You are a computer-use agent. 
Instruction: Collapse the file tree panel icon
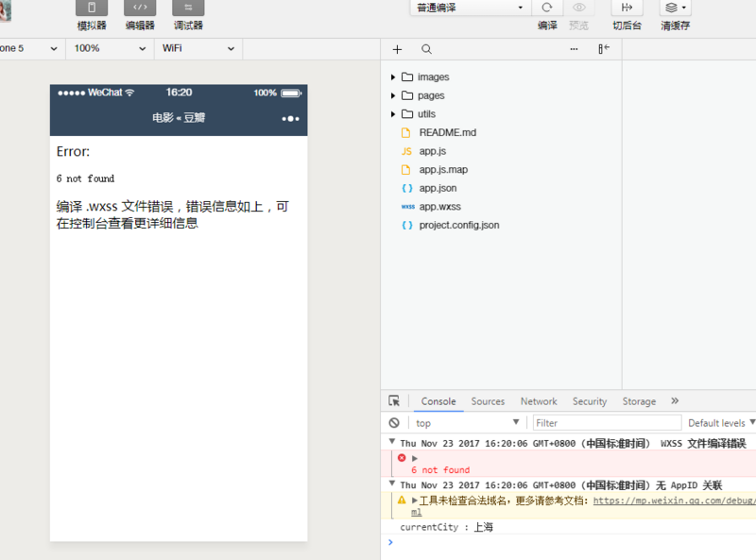point(604,49)
